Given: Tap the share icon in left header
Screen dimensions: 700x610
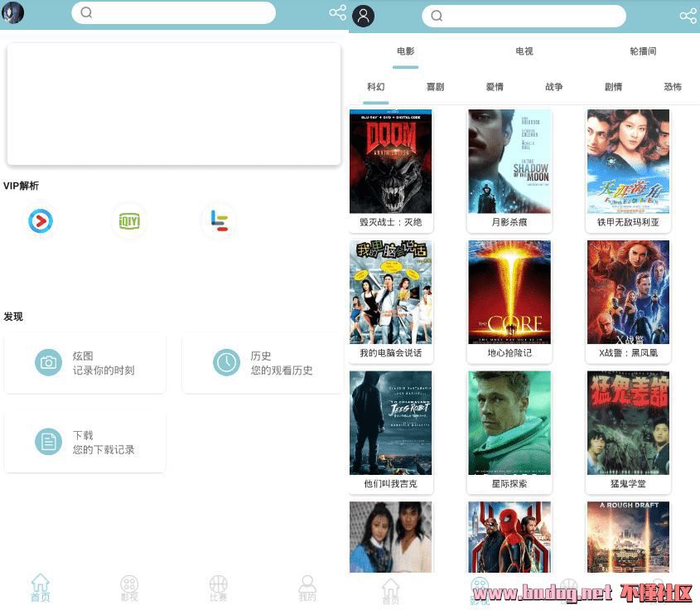Looking at the screenshot, I should click(x=337, y=12).
